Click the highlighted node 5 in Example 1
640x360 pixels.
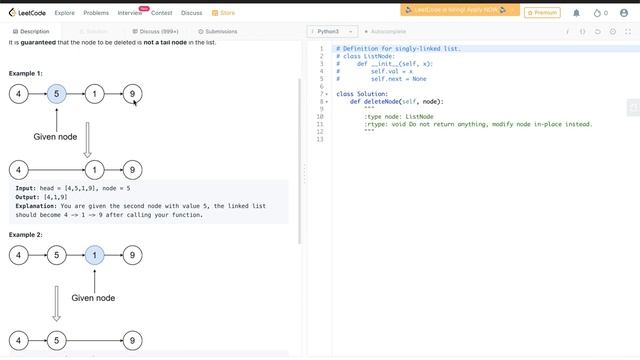click(x=56, y=94)
